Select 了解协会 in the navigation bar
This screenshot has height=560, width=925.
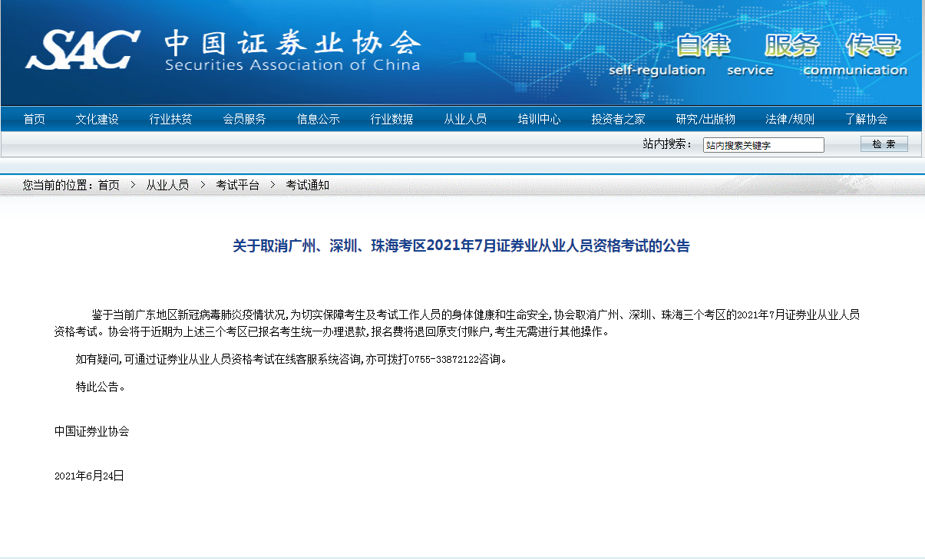pyautogui.click(x=866, y=119)
